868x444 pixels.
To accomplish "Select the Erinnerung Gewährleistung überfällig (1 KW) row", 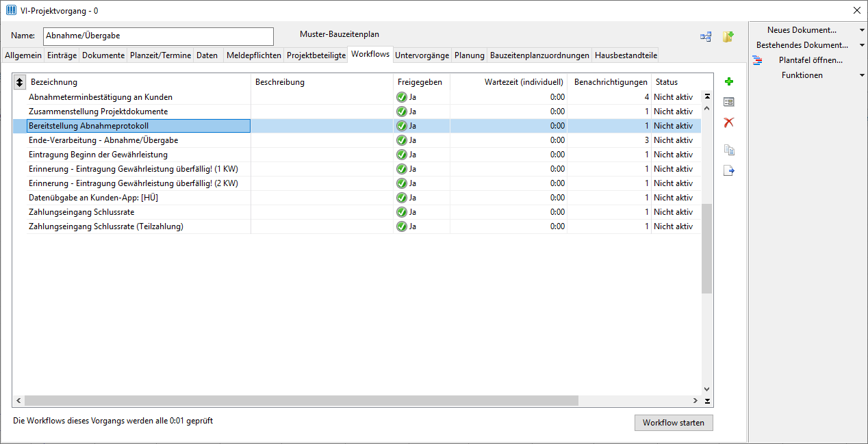I will (x=357, y=169).
